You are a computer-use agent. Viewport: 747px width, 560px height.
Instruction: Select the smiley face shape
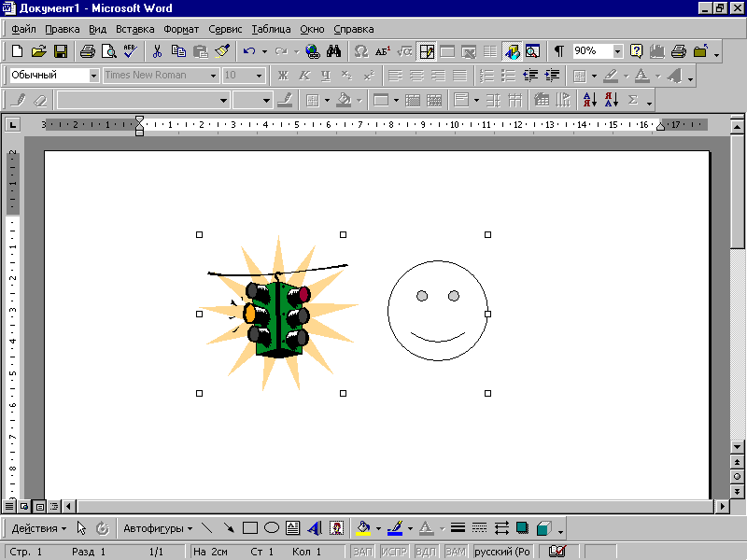click(x=438, y=311)
